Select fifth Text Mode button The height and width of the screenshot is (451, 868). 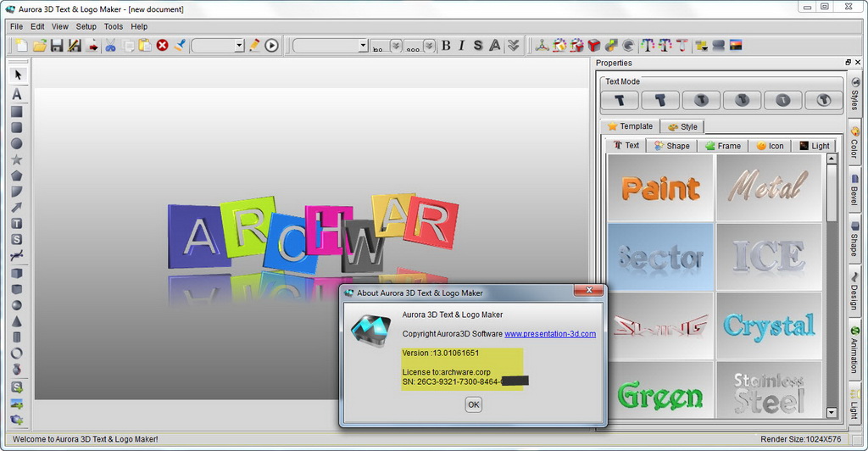click(782, 100)
